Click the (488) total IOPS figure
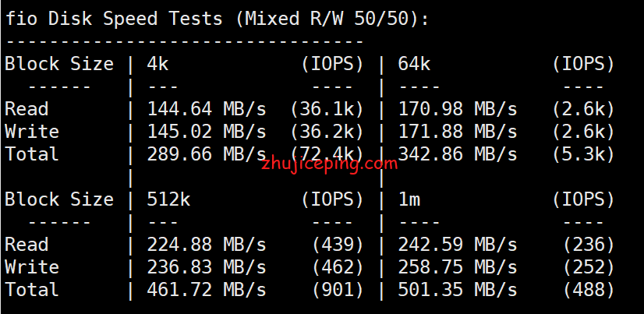The height and width of the screenshot is (314, 644). point(589,290)
